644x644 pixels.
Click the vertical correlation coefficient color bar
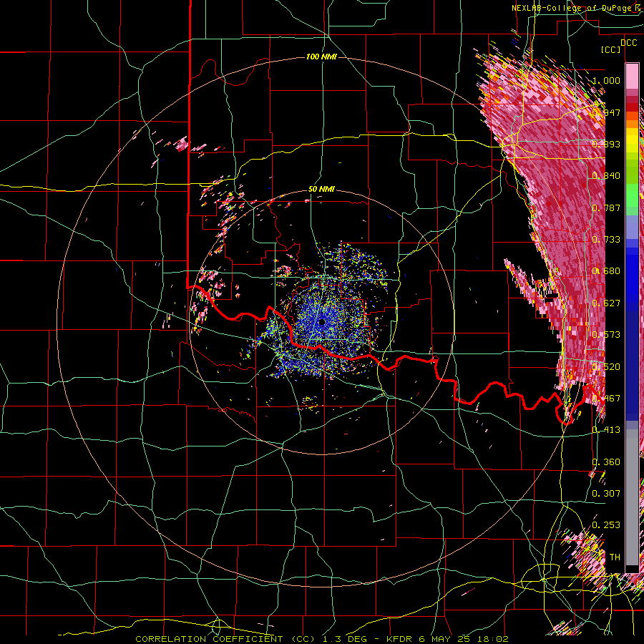(x=632, y=318)
